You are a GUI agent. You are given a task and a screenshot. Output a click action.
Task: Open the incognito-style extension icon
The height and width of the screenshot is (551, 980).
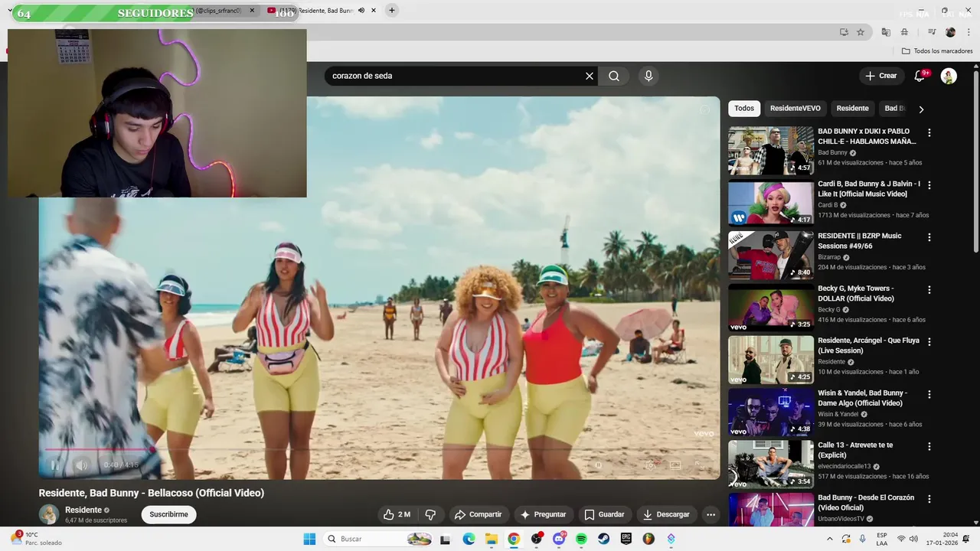904,32
